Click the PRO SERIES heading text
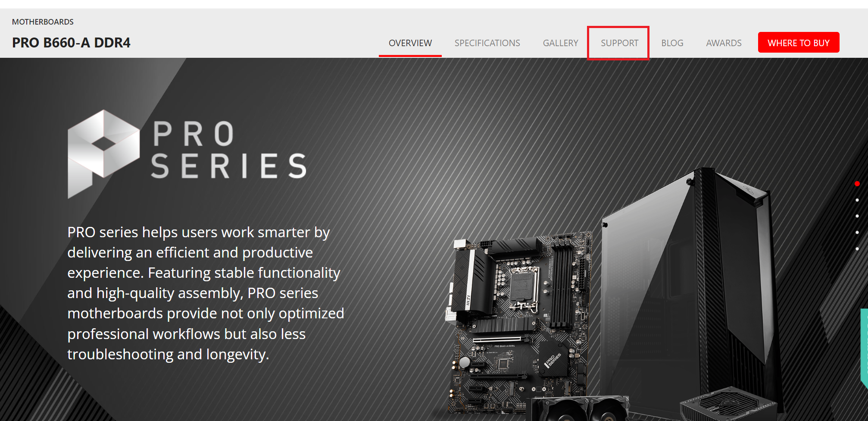Screen dimensions: 868x421 229,150
